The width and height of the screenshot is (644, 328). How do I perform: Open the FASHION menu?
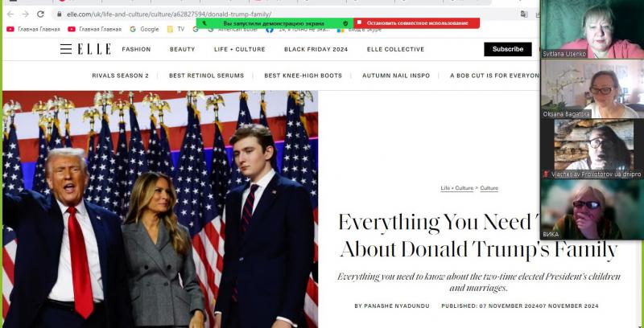(x=136, y=49)
